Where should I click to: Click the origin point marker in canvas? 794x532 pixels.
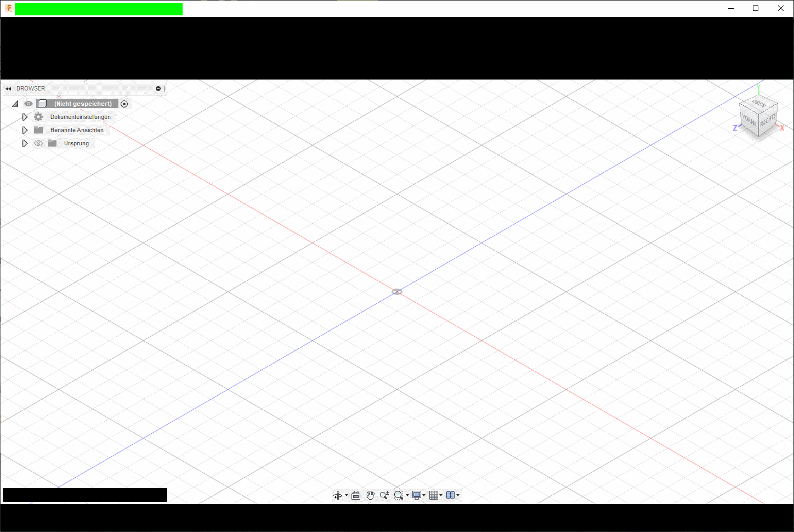[x=397, y=292]
